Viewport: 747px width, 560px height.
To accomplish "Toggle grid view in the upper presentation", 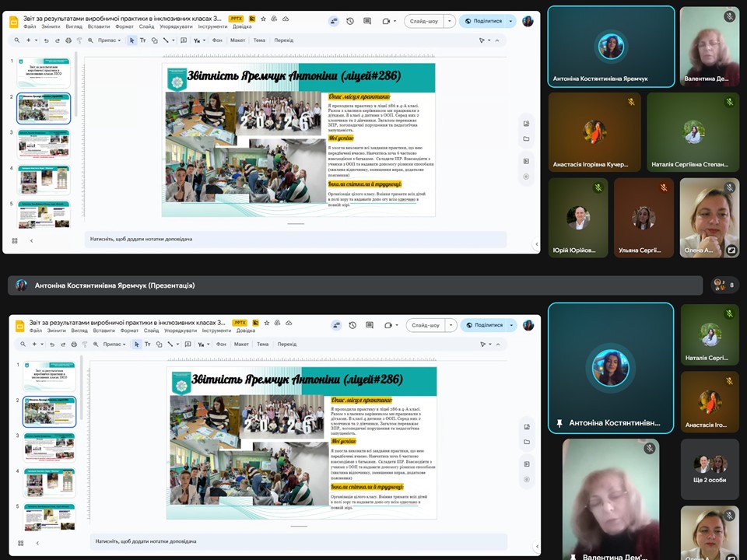I will tap(16, 240).
